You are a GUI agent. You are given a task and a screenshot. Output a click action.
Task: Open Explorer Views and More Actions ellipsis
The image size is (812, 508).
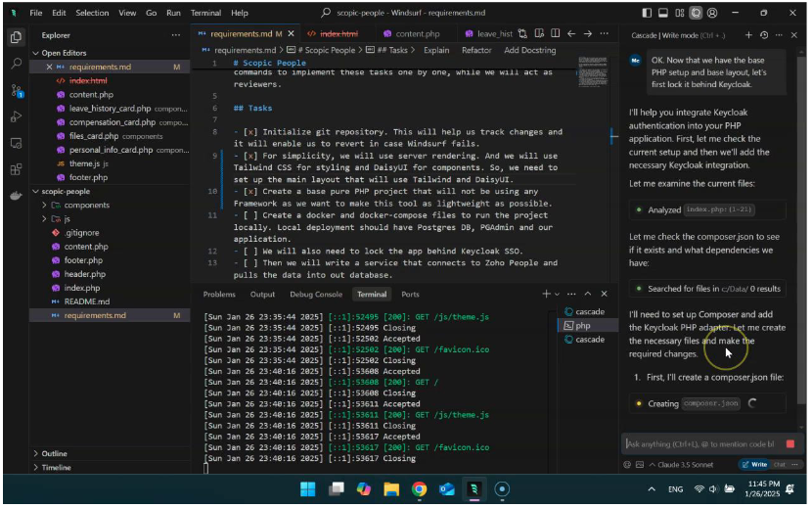pyautogui.click(x=176, y=35)
